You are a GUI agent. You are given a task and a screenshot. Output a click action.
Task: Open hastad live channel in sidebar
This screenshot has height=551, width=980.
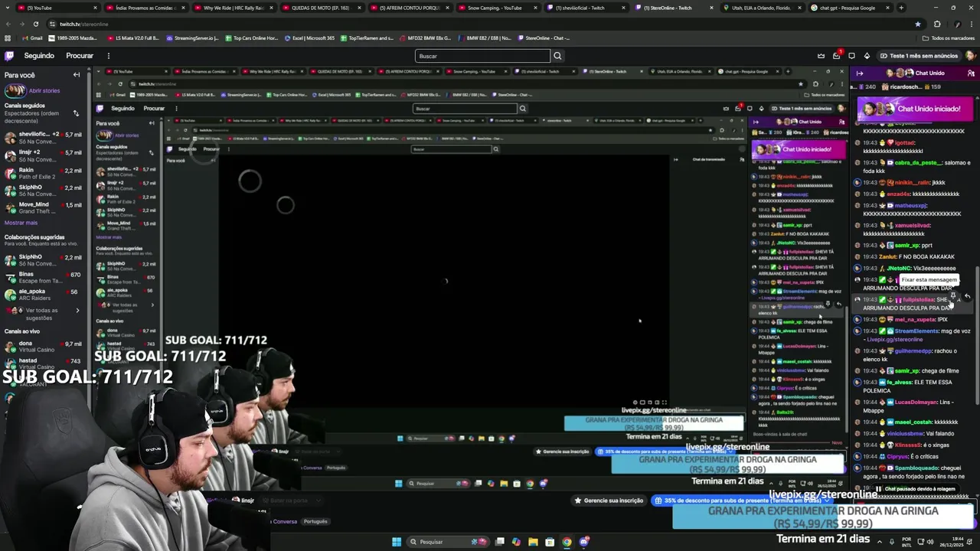[x=42, y=364]
